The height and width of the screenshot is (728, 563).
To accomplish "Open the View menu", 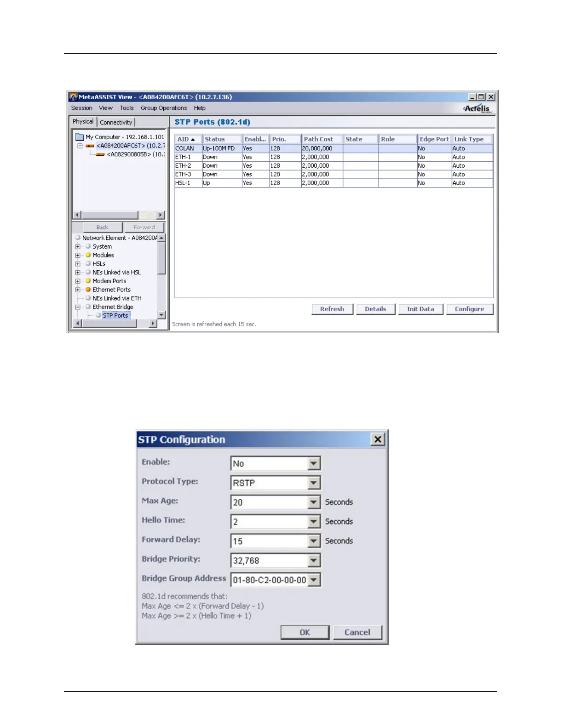I will point(105,108).
